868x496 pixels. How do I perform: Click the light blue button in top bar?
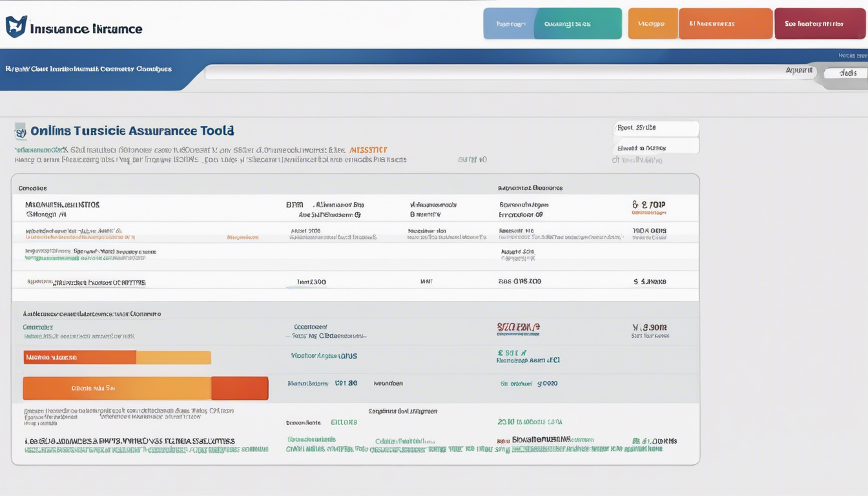[509, 23]
